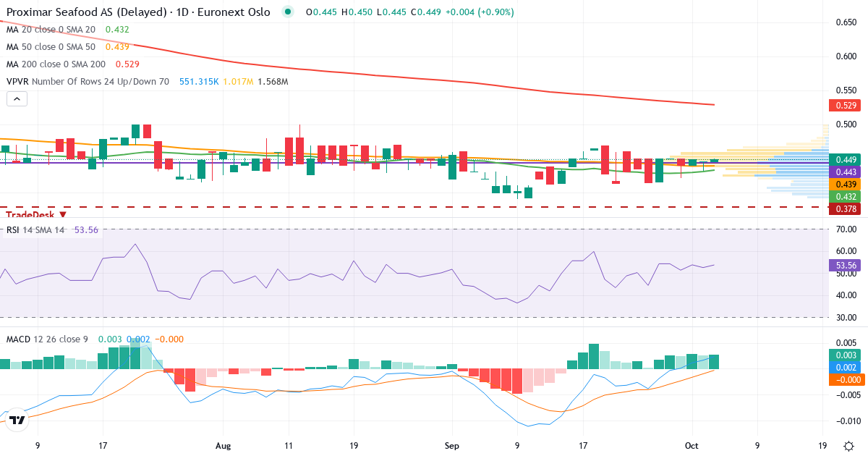This screenshot has width=868, height=456.
Task: Click the MACD 0.003 histogram axis label
Action: [x=845, y=355]
